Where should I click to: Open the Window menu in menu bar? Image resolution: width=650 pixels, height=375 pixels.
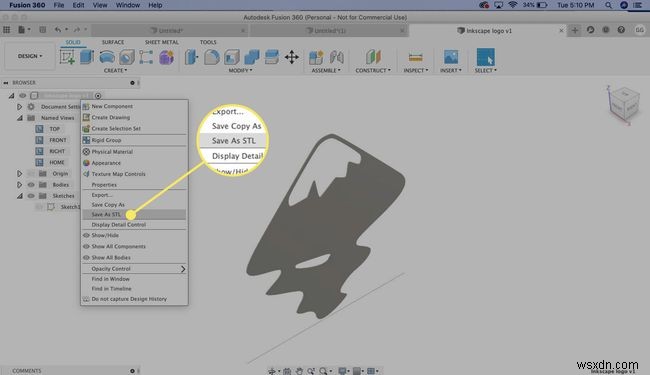tap(128, 5)
